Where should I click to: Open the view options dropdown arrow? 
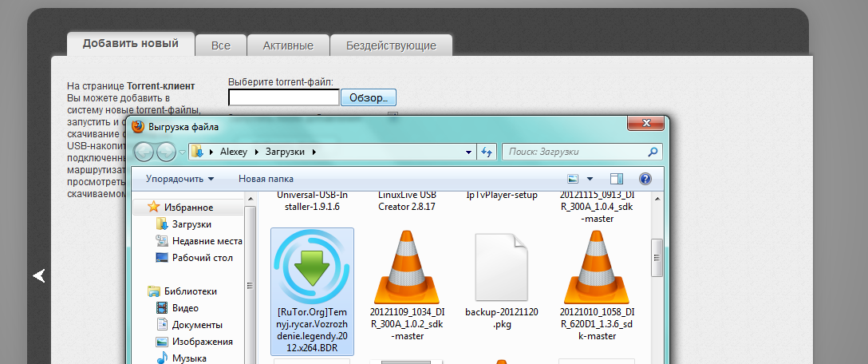click(590, 178)
